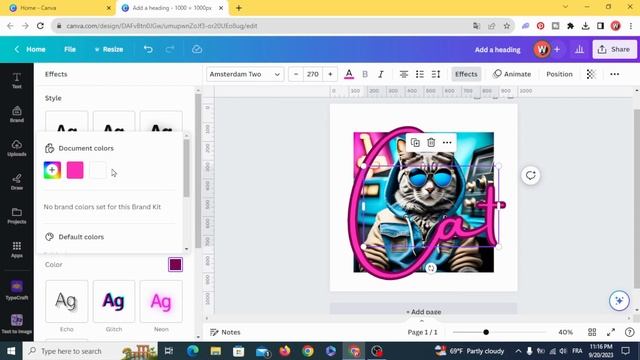Select the white document color swatch
The width and height of the screenshot is (640, 360).
98,170
